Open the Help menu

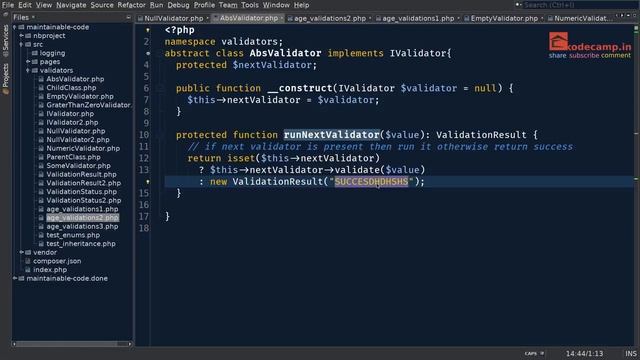pyautogui.click(x=301, y=5)
